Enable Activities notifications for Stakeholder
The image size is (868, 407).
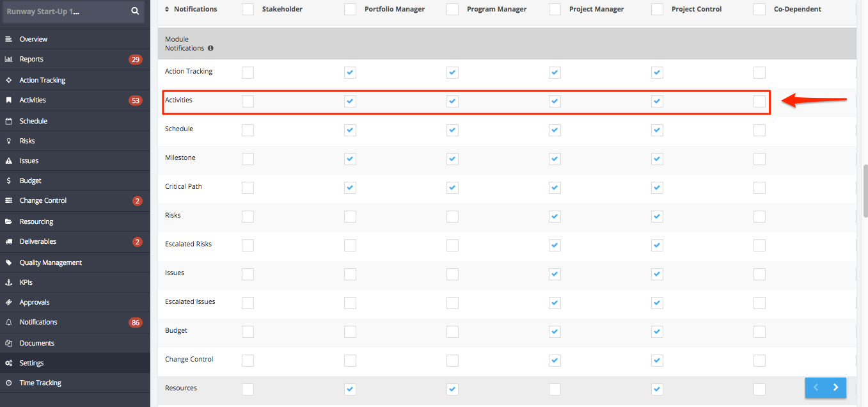coord(248,101)
